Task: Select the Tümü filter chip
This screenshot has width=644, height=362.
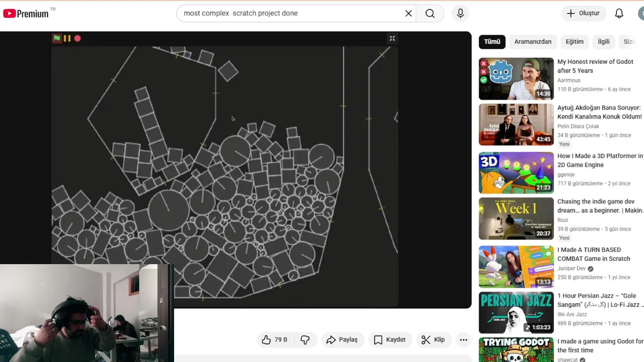Action: point(492,42)
